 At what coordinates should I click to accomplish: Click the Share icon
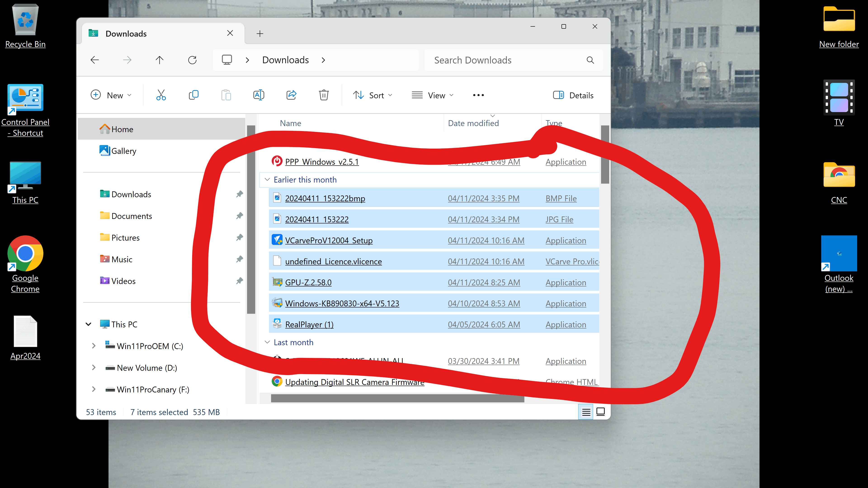point(291,95)
